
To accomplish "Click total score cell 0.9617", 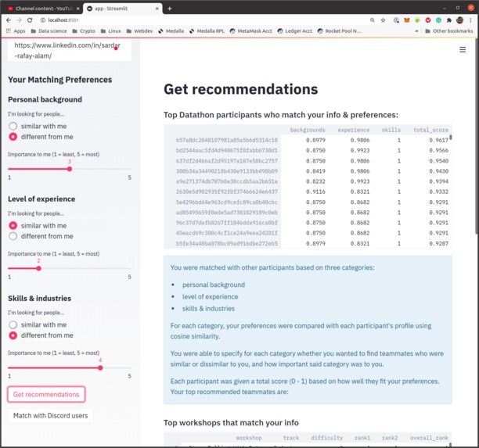I will tap(438, 140).
